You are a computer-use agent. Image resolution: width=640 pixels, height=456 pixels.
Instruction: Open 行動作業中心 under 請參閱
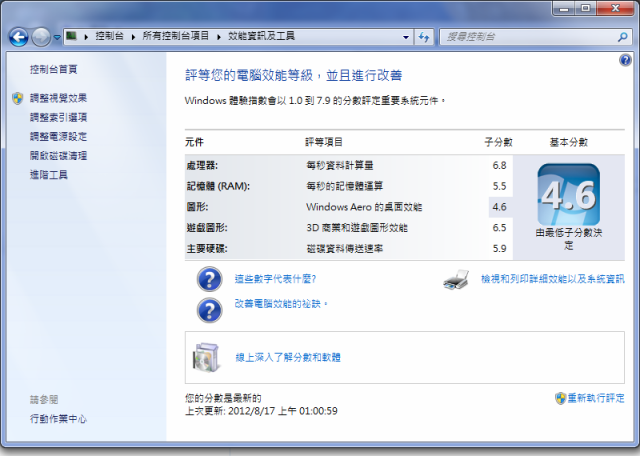pos(58,418)
